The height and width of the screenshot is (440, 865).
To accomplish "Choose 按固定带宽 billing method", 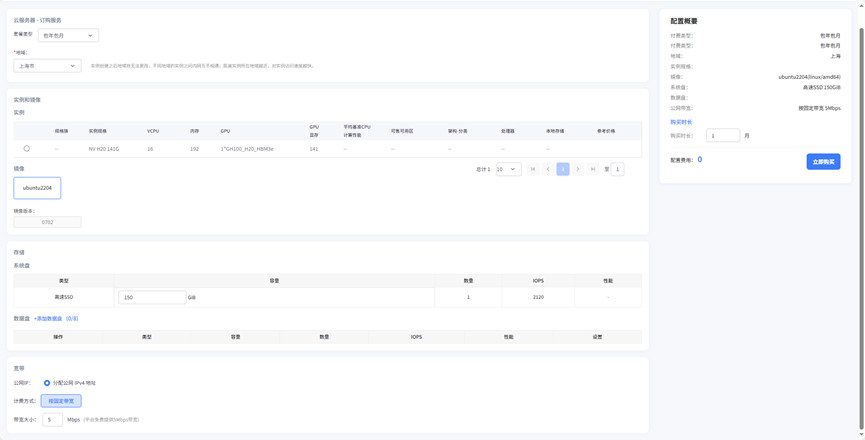I will click(x=61, y=401).
